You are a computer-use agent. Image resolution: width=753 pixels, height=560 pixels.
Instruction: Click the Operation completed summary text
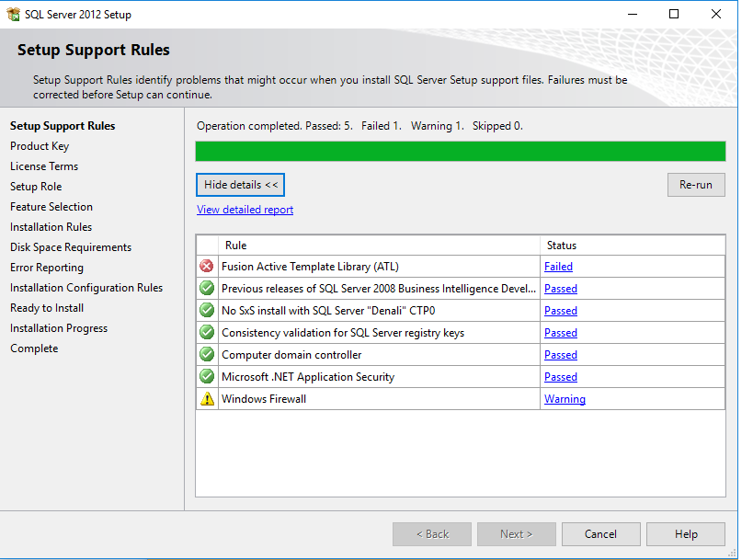(x=359, y=126)
